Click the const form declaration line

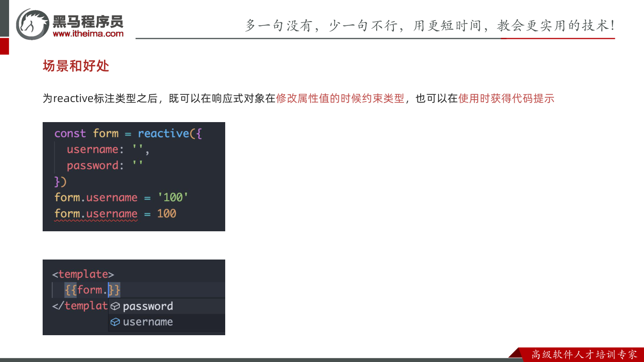click(128, 134)
